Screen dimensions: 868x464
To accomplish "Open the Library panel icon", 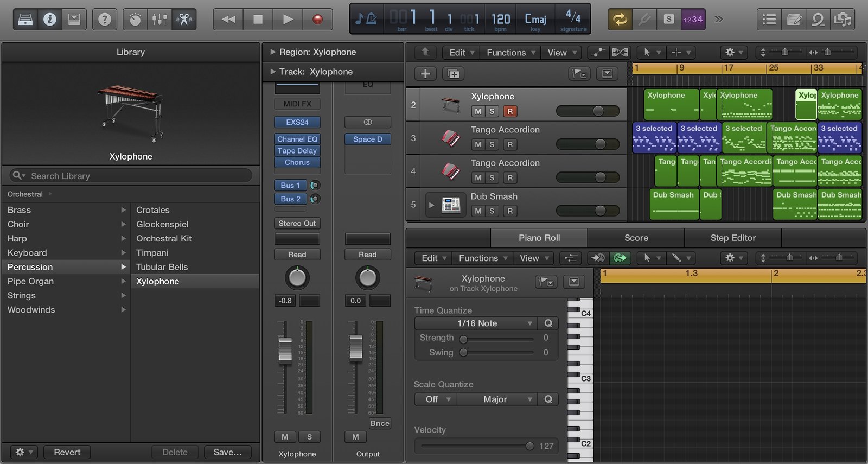I will 25,20.
